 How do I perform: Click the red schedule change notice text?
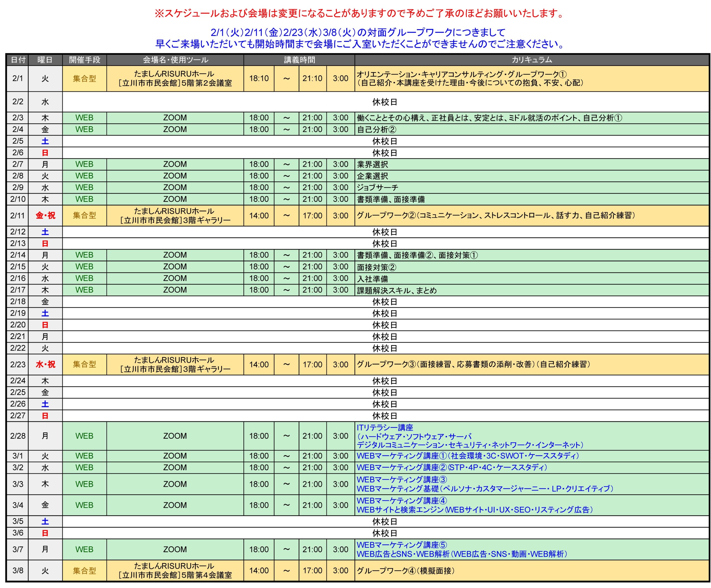pyautogui.click(x=359, y=14)
